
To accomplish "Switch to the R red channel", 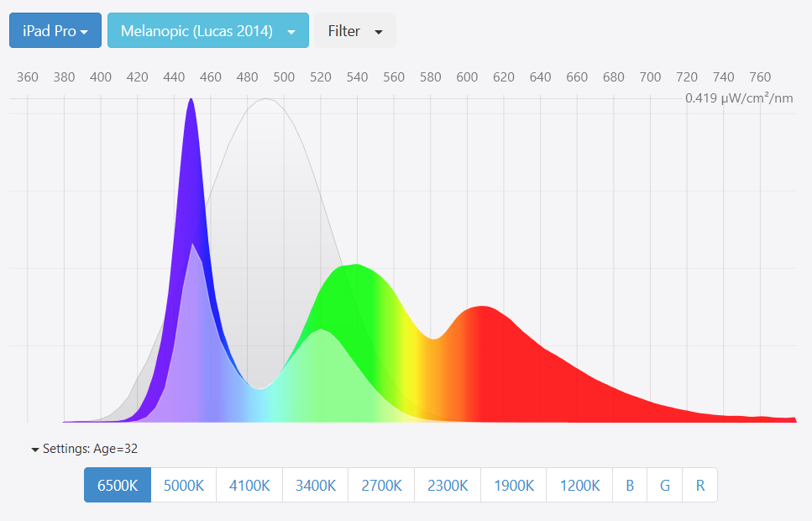I will coord(700,485).
